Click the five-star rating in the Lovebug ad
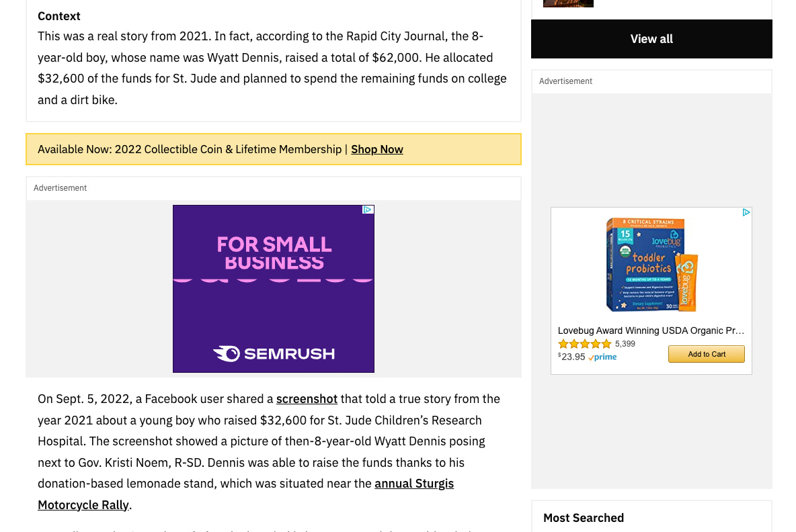The image size is (796, 532). point(584,343)
